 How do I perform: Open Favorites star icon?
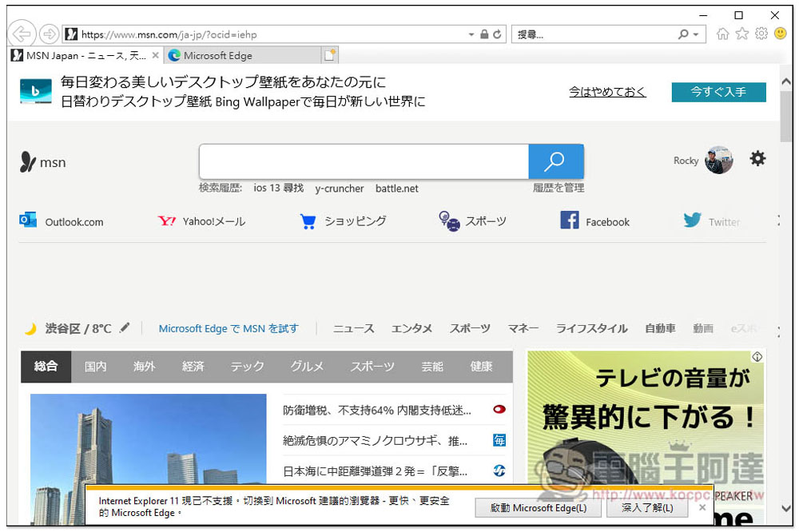click(x=742, y=34)
